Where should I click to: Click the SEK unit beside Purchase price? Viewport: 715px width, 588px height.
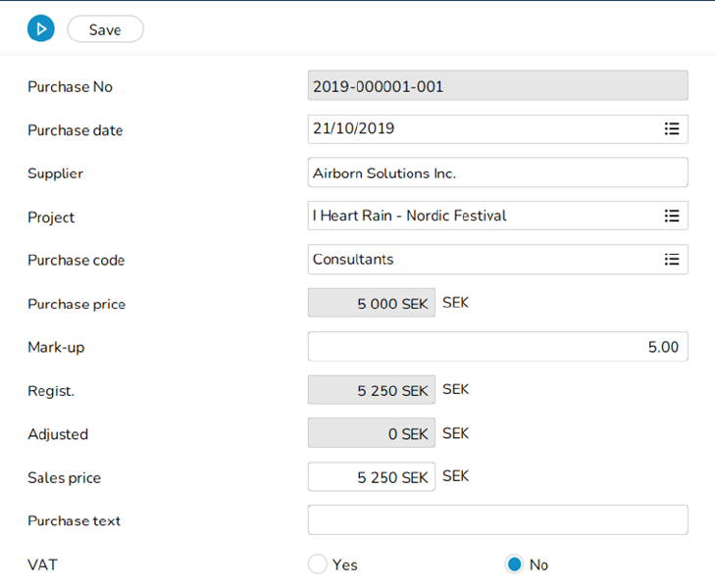coord(456,303)
